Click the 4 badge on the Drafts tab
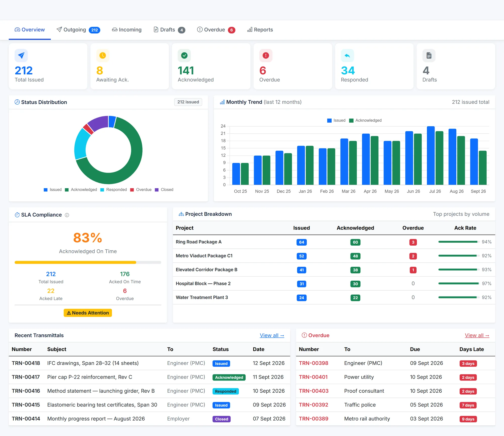 [x=182, y=30]
